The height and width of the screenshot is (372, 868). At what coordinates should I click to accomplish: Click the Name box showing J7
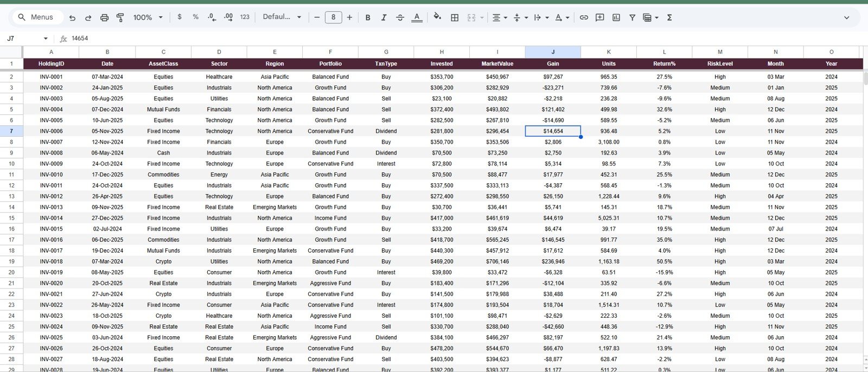click(x=22, y=39)
